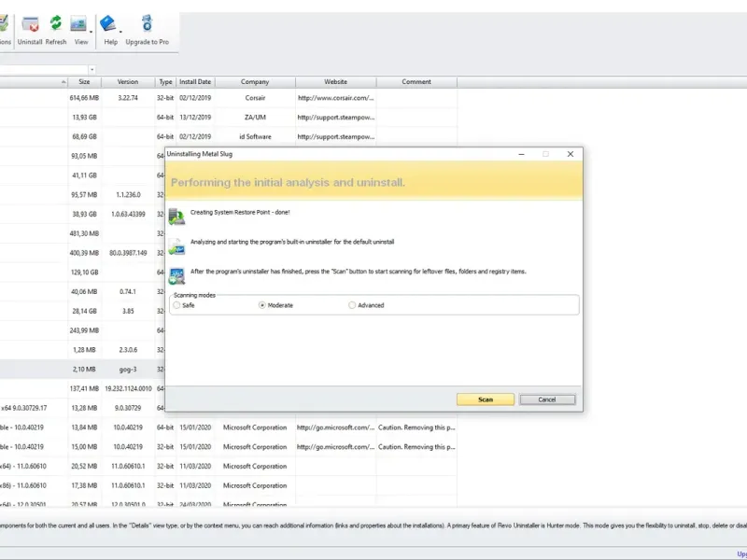This screenshot has height=560, width=747.
Task: Click the 1.0.63.43399 version cell
Action: pyautogui.click(x=128, y=215)
